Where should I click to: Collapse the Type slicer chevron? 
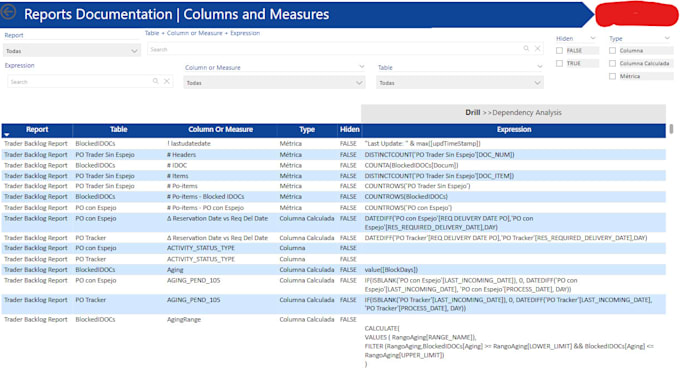pos(667,38)
